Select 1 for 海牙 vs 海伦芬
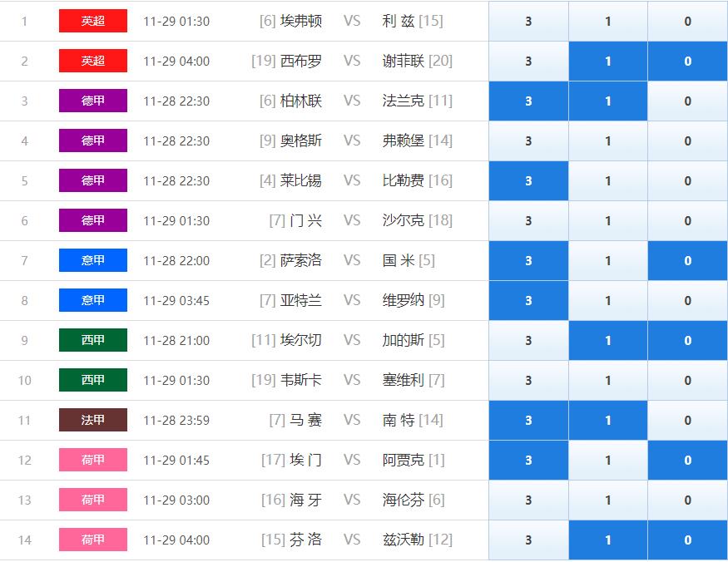 pyautogui.click(x=608, y=500)
